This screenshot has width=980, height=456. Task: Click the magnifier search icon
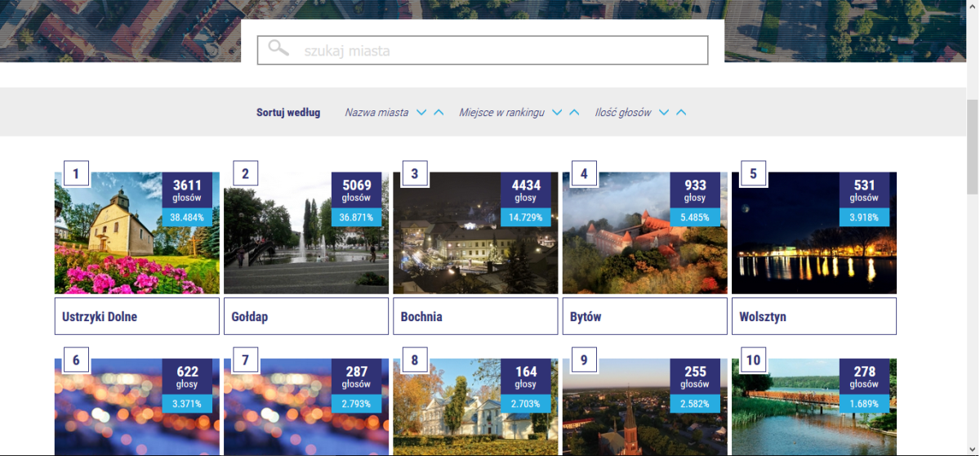pyautogui.click(x=278, y=48)
